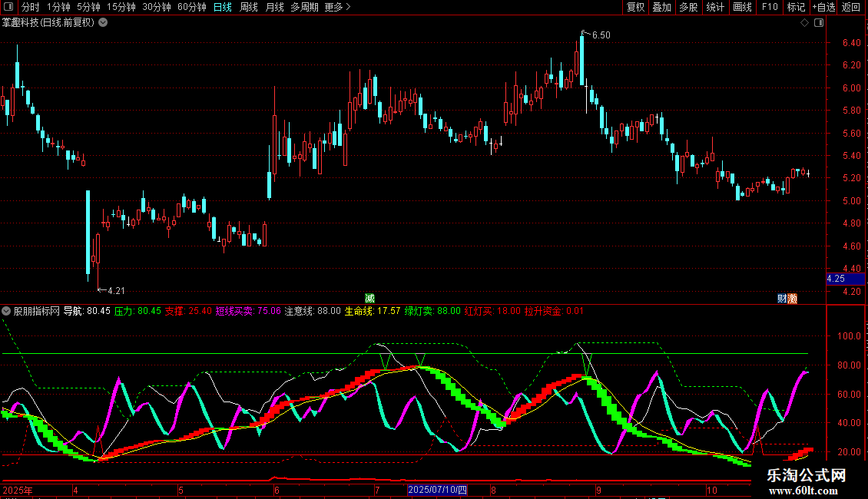Click the red 激 event marker
868x499 pixels.
click(x=792, y=299)
